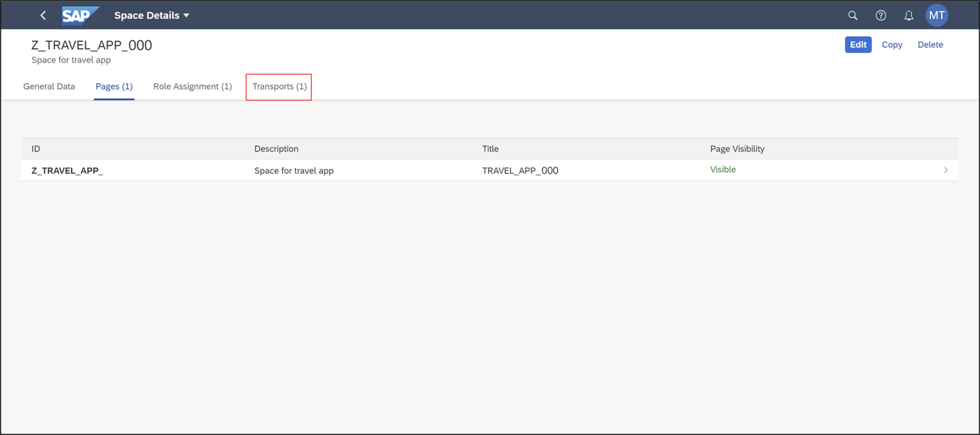Click the Description column header
This screenshot has width=980, height=435.
tap(276, 148)
